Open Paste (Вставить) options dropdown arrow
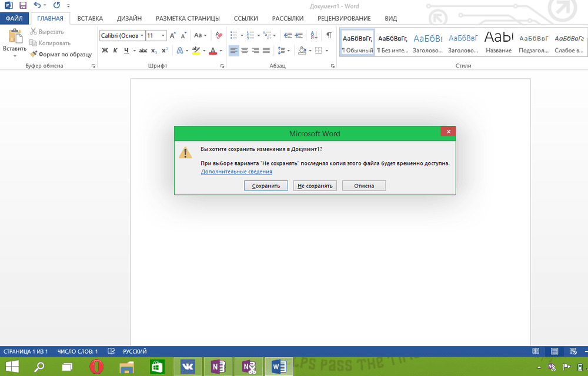588x376 pixels. click(15, 56)
